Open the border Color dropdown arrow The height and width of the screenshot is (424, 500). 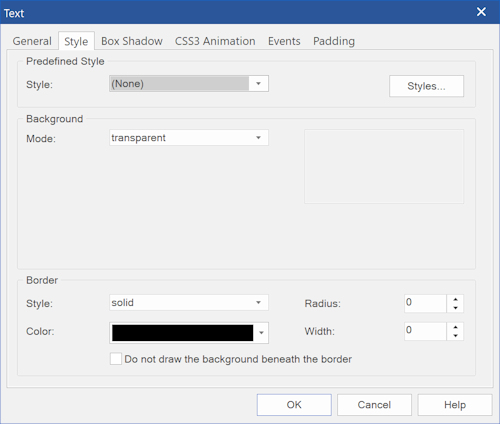(261, 333)
